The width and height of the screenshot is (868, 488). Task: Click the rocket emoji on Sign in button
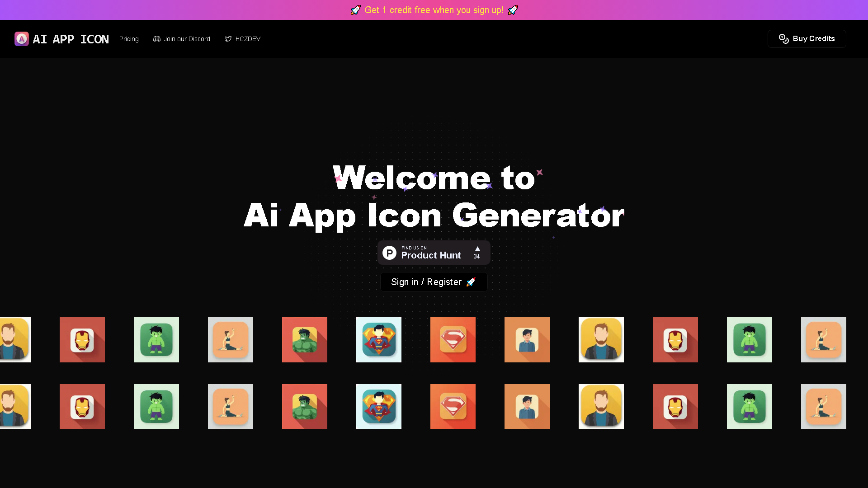pyautogui.click(x=471, y=282)
